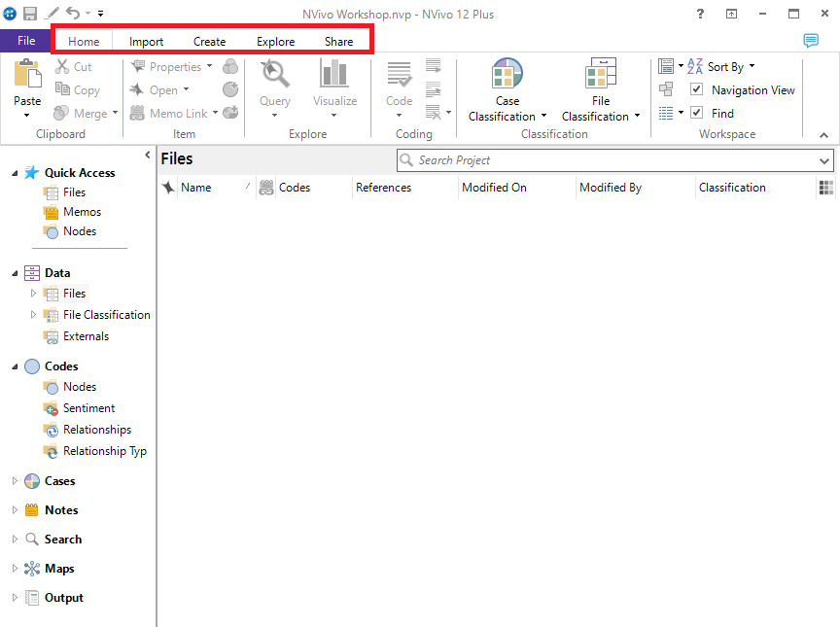Click the Cut scissors icon
840x627 pixels.
62,66
